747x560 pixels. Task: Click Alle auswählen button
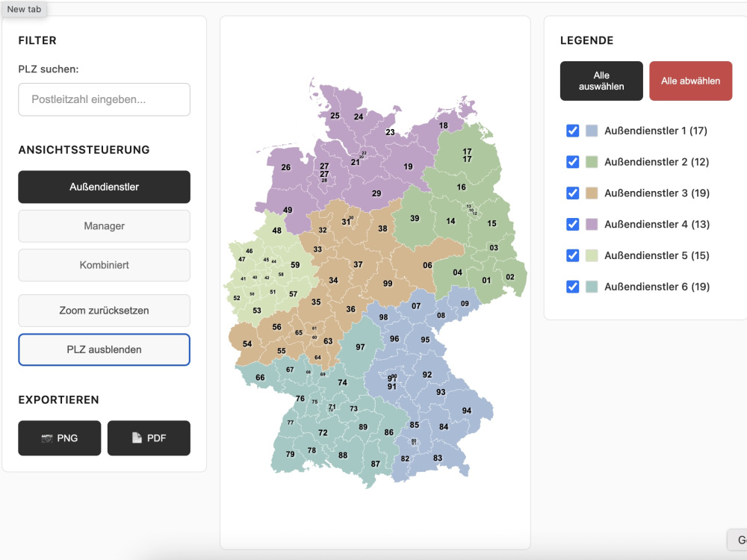(601, 81)
